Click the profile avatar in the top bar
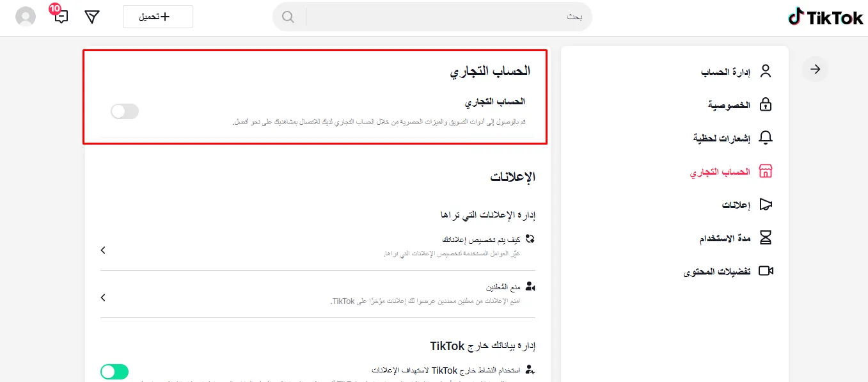This screenshot has height=382, width=868. click(x=26, y=17)
